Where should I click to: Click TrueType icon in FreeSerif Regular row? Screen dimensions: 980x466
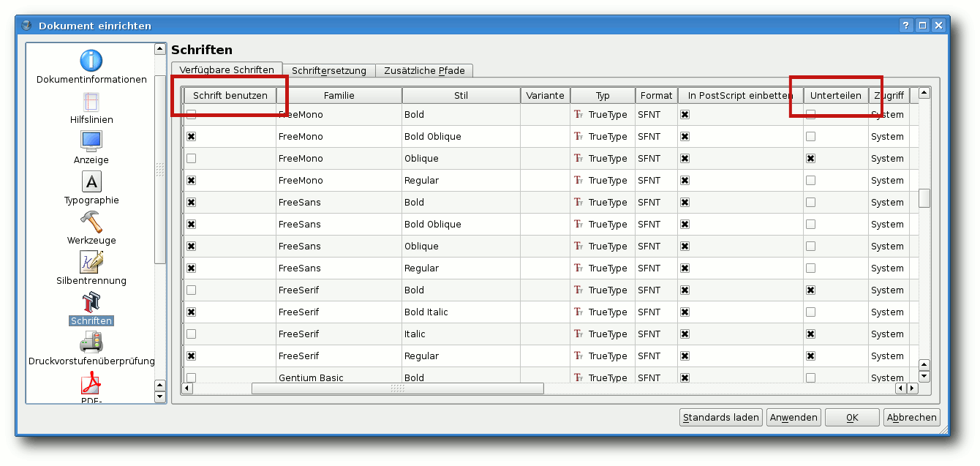click(x=578, y=356)
